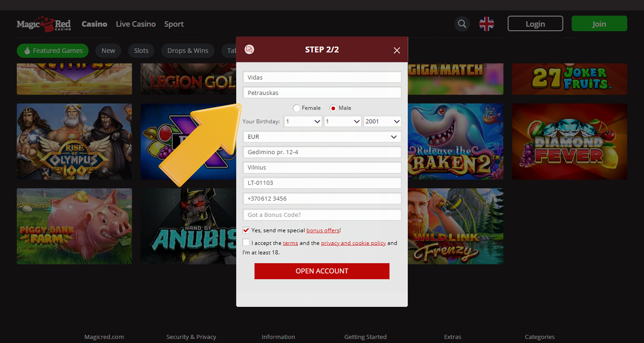Open the Drops & Wins tab
Image resolution: width=644 pixels, height=343 pixels.
(188, 51)
